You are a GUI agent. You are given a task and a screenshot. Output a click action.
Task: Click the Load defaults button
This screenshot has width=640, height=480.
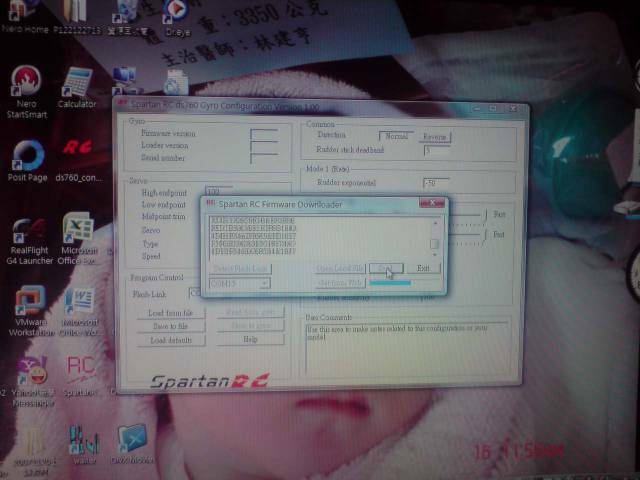(171, 340)
